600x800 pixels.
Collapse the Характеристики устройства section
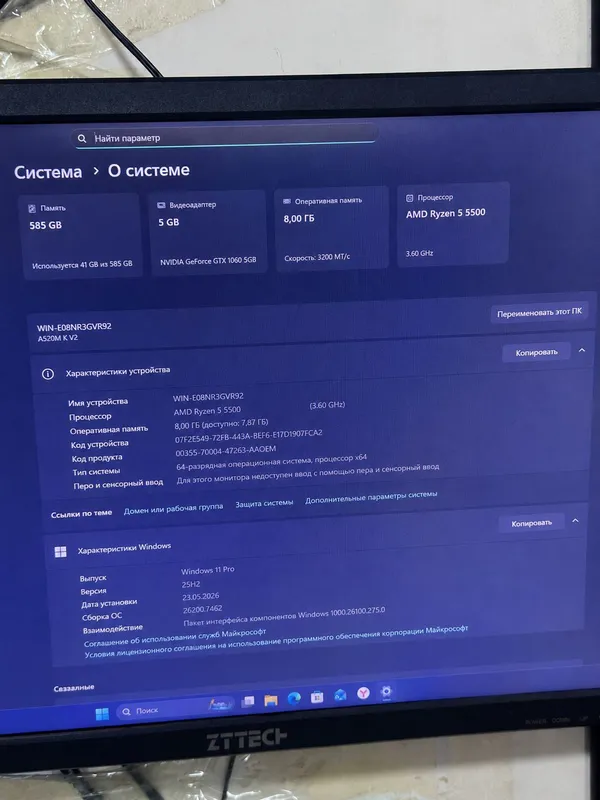tap(582, 350)
